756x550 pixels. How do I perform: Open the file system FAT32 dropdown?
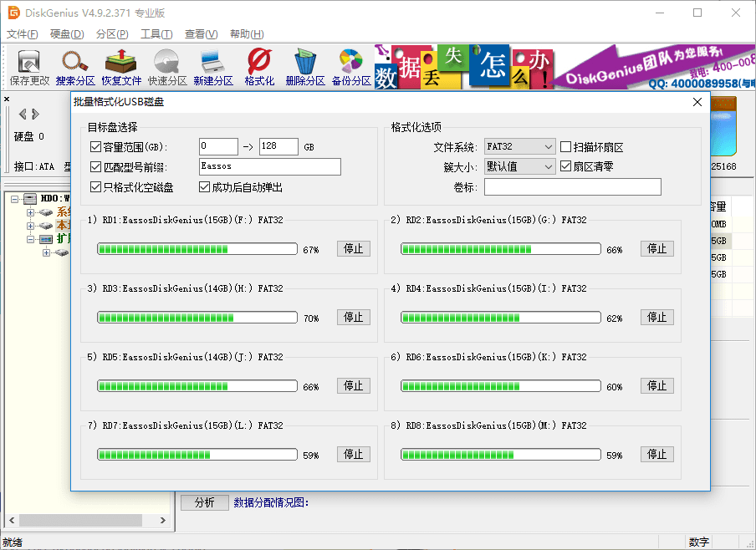[520, 146]
